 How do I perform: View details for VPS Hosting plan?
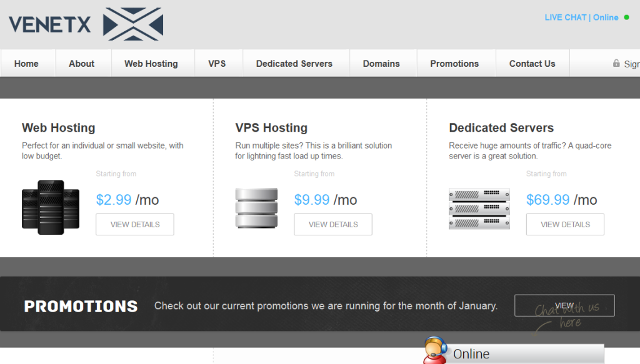pos(333,225)
